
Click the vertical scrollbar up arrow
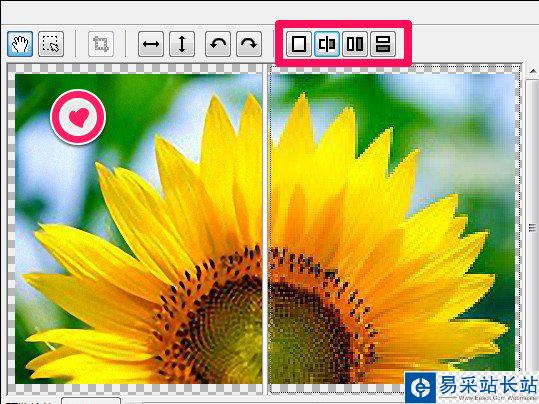533,72
